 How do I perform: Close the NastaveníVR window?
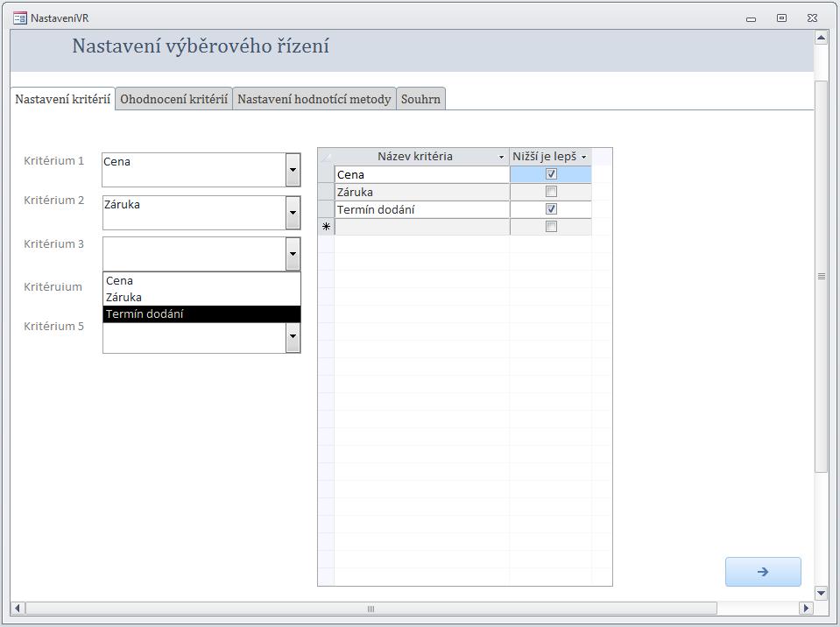812,18
